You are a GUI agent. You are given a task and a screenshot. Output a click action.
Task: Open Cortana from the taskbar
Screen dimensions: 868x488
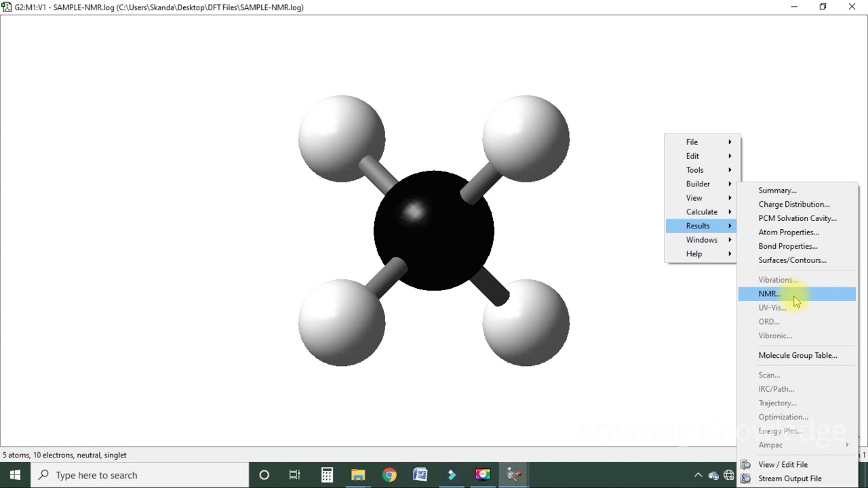(x=264, y=475)
